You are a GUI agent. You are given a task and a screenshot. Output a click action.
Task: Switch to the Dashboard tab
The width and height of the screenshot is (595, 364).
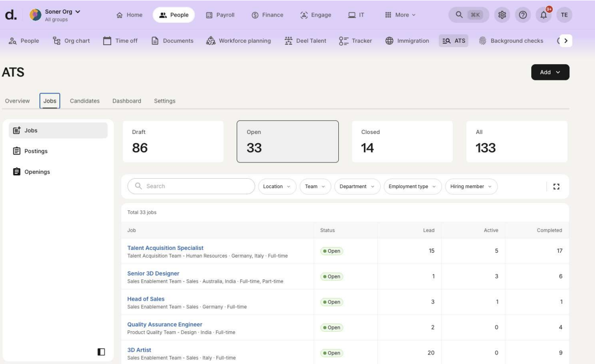tap(126, 101)
